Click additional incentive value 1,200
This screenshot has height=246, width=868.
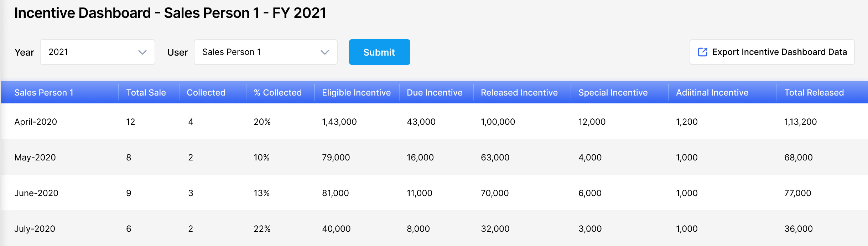(687, 122)
